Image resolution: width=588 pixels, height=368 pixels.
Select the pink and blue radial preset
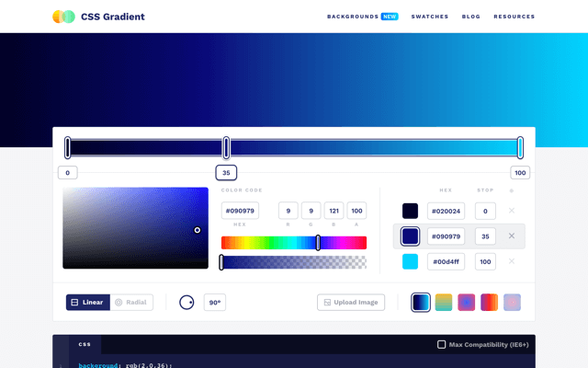[467, 303]
